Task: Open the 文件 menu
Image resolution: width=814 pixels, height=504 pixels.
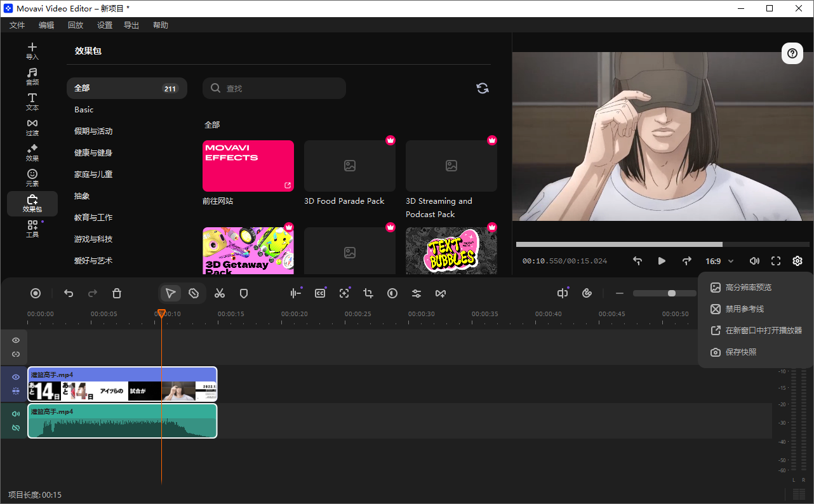Action: (17, 25)
